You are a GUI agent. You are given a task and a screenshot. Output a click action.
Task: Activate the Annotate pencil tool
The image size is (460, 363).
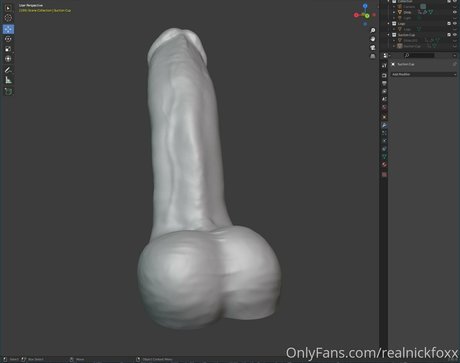8,70
